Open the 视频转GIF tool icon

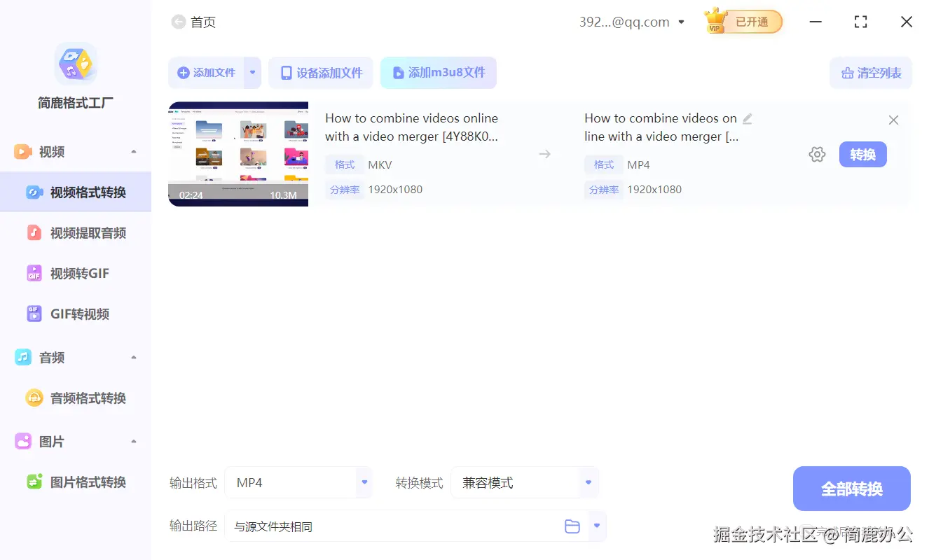tap(34, 273)
